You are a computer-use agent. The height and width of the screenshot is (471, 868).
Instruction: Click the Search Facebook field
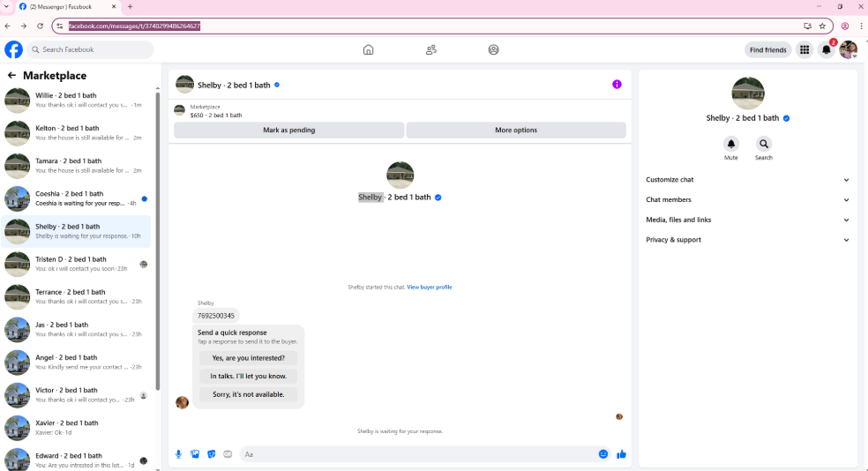90,49
